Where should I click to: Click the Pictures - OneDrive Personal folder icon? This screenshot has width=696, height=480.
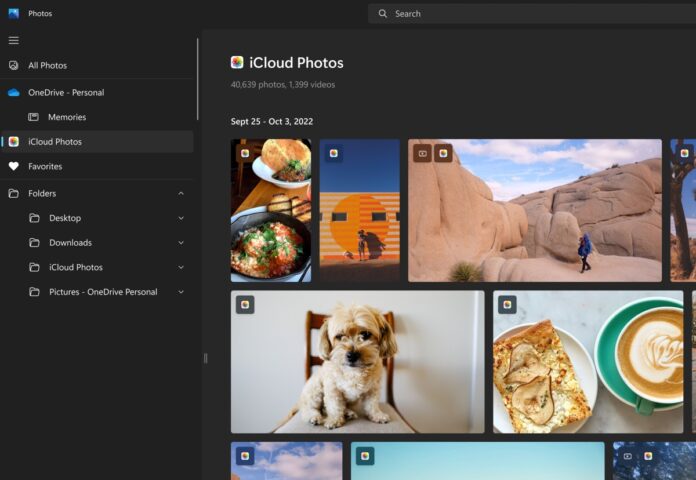[x=34, y=292]
